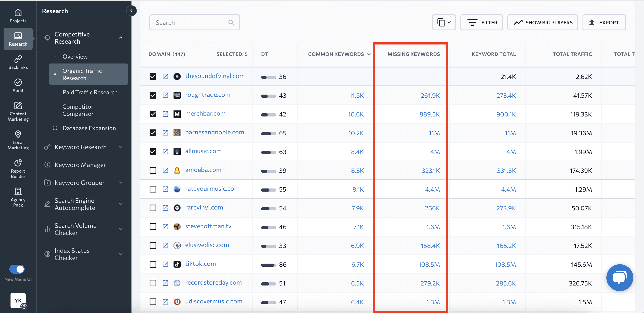644x313 pixels.
Task: Toggle the New Menu UI switch
Action: pyautogui.click(x=17, y=269)
